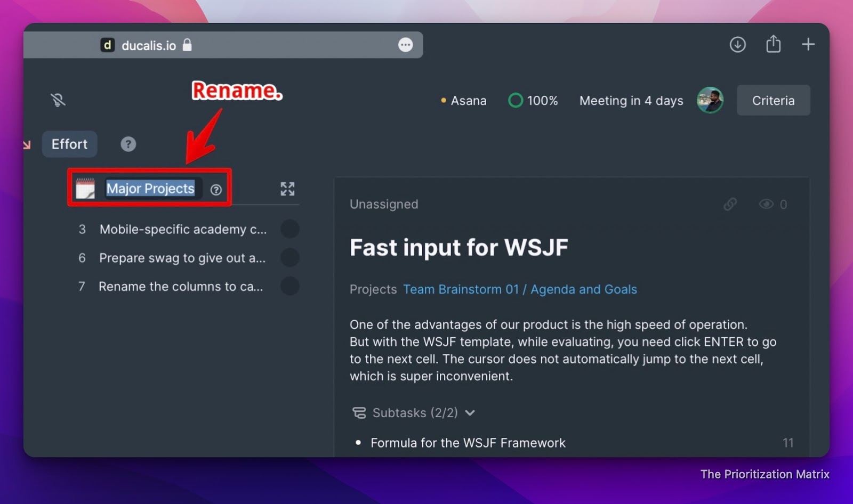
Task: Click the Major Projects calendar emoji icon
Action: click(85, 189)
